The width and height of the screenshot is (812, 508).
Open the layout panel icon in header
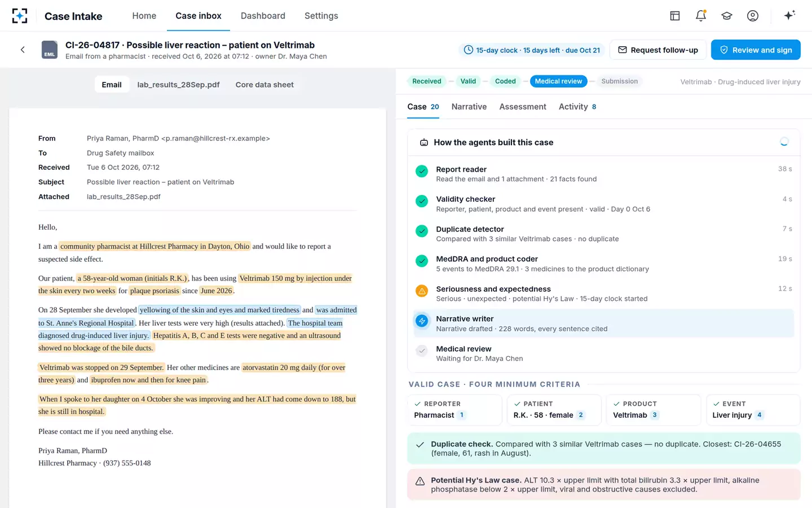pos(675,16)
